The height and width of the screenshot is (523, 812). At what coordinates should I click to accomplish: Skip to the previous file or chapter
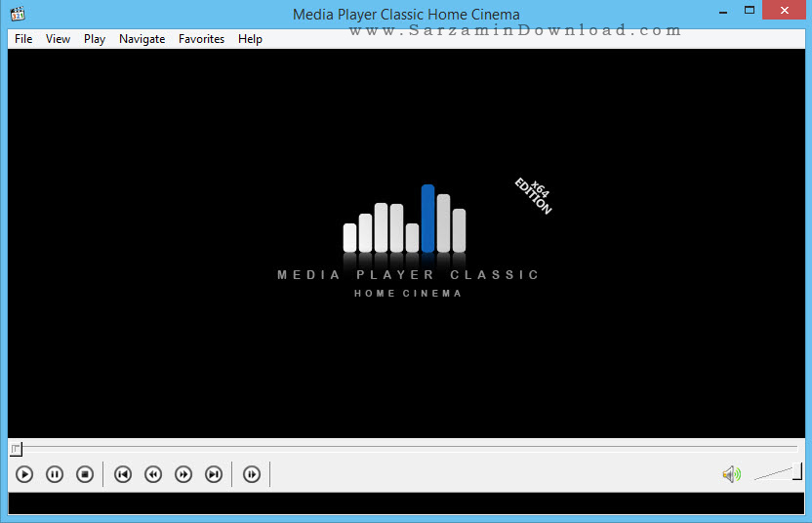click(x=123, y=474)
